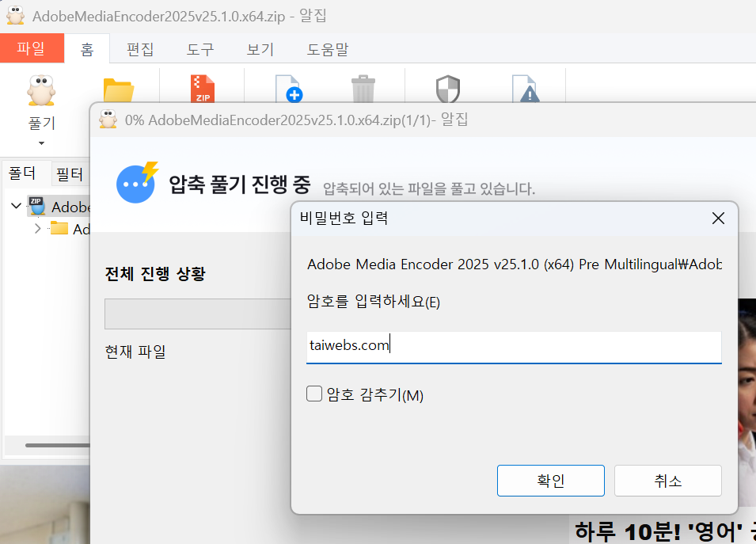Close the 비밀번호 입력 dialog
Screen dimensions: 756x544
click(x=718, y=219)
